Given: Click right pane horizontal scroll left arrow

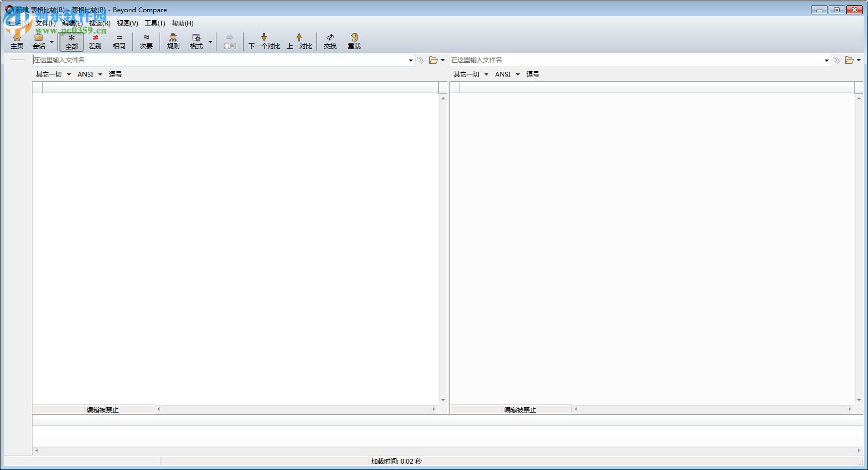Looking at the screenshot, I should (x=576, y=409).
